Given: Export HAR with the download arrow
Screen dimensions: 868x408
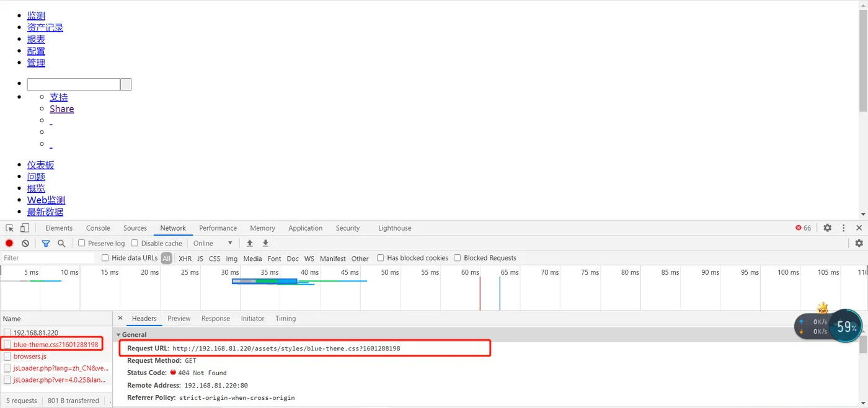Looking at the screenshot, I should (265, 244).
